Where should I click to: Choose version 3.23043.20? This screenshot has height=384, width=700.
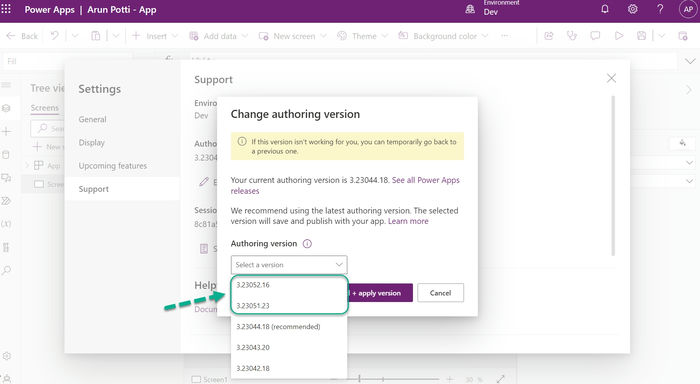289,347
